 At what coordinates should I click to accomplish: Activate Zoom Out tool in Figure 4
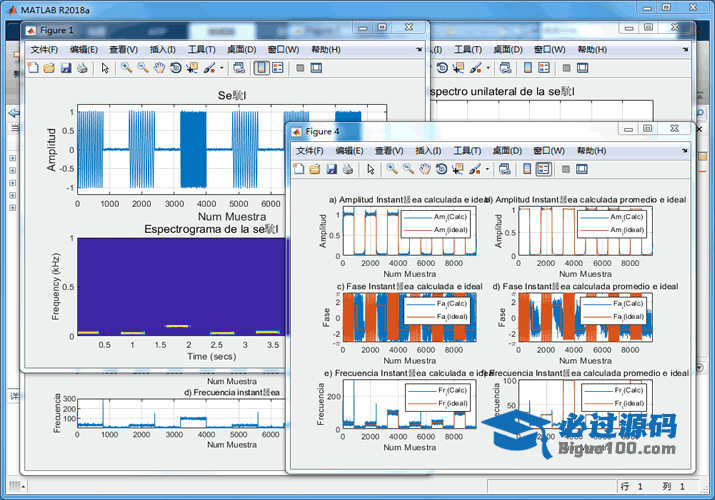tap(409, 170)
